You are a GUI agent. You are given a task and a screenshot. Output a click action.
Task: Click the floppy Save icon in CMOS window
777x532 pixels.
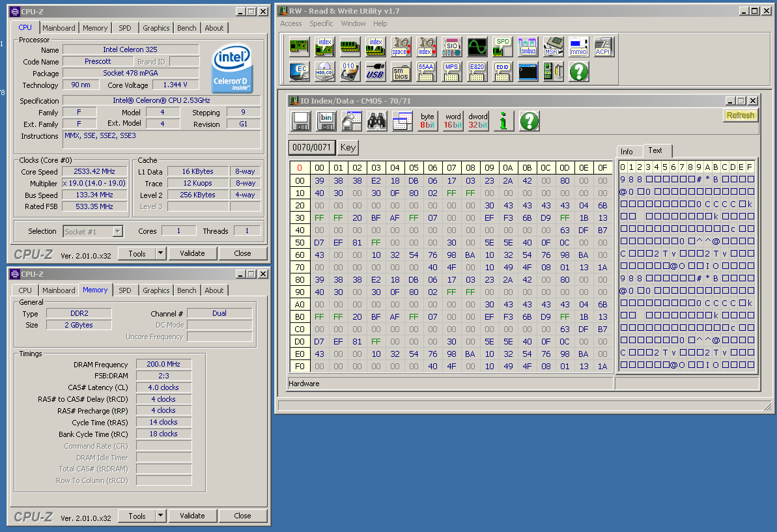click(300, 121)
